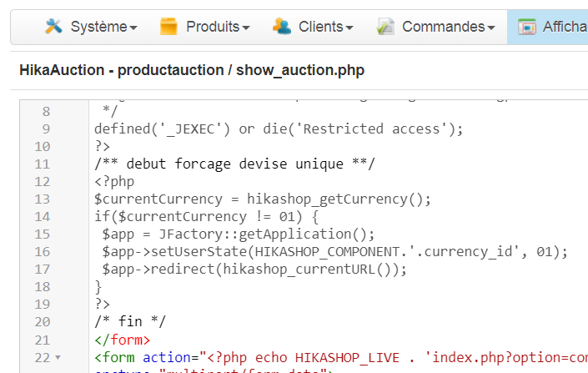Click the HikaAuction show_auction.php title
This screenshot has width=588, height=373.
click(x=192, y=70)
